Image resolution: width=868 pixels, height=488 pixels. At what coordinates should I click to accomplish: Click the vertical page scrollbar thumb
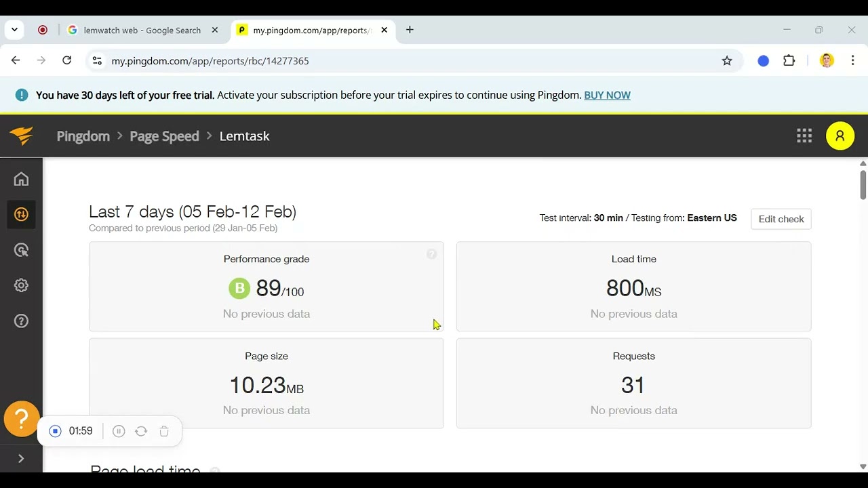point(863,184)
